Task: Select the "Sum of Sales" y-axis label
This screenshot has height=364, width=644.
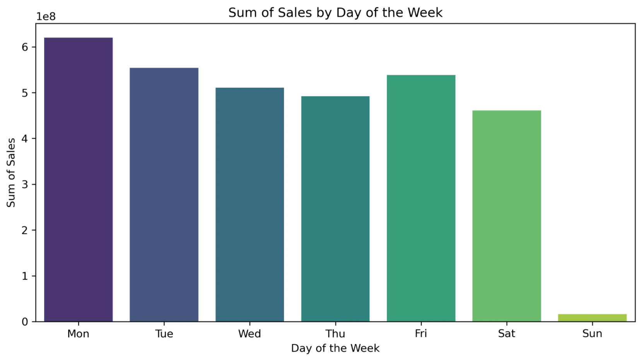Action: point(11,173)
